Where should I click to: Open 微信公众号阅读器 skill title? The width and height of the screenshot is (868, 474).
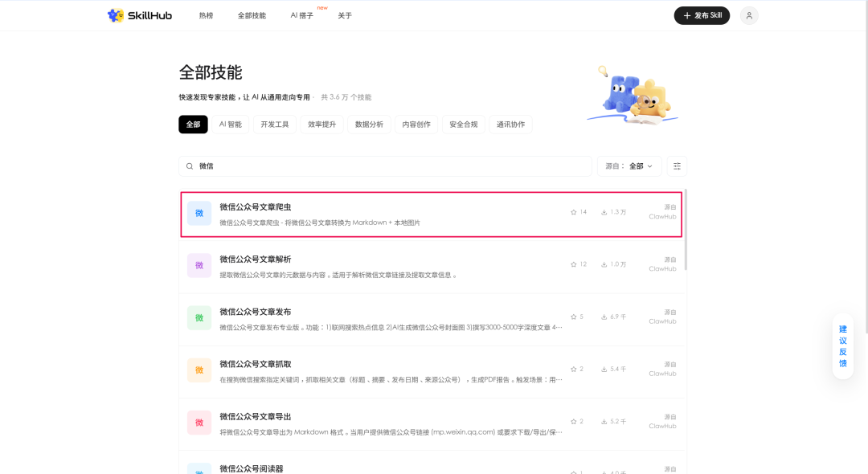252,468
